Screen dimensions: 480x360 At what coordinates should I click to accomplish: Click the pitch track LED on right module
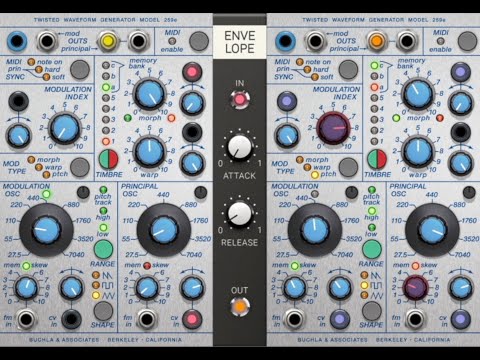coord(372,190)
